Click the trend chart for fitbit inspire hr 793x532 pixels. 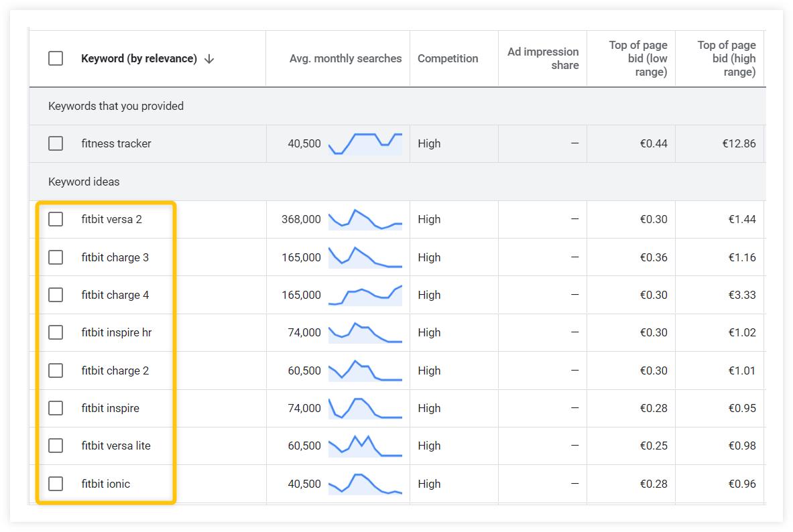tap(365, 332)
